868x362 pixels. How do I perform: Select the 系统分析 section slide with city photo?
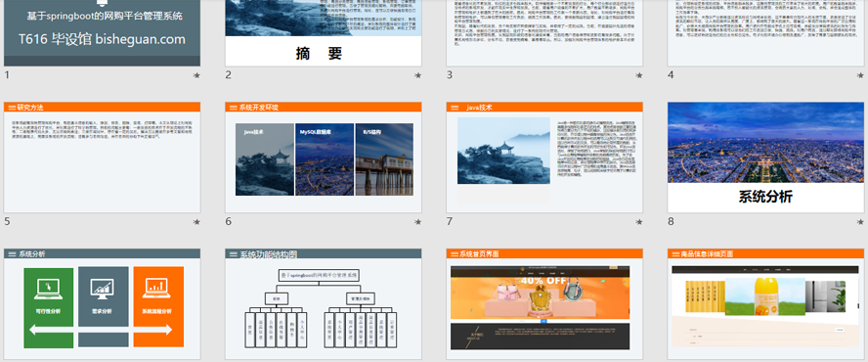tap(767, 158)
